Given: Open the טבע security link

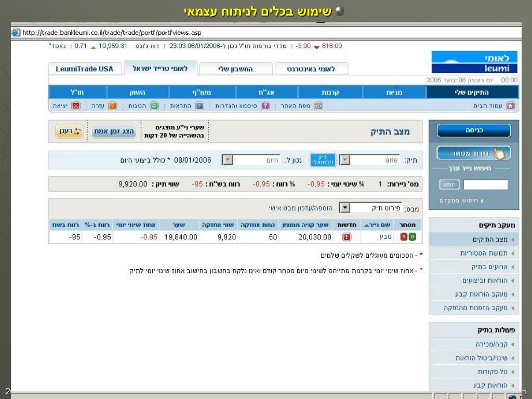Looking at the screenshot, I should pos(385,237).
